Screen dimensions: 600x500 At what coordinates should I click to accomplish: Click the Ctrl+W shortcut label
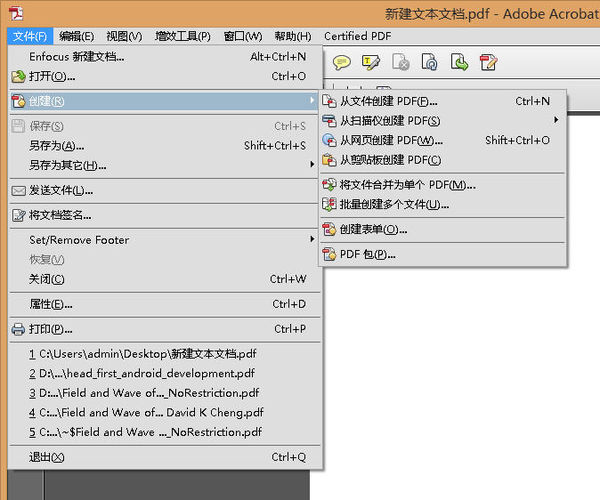pos(288,279)
